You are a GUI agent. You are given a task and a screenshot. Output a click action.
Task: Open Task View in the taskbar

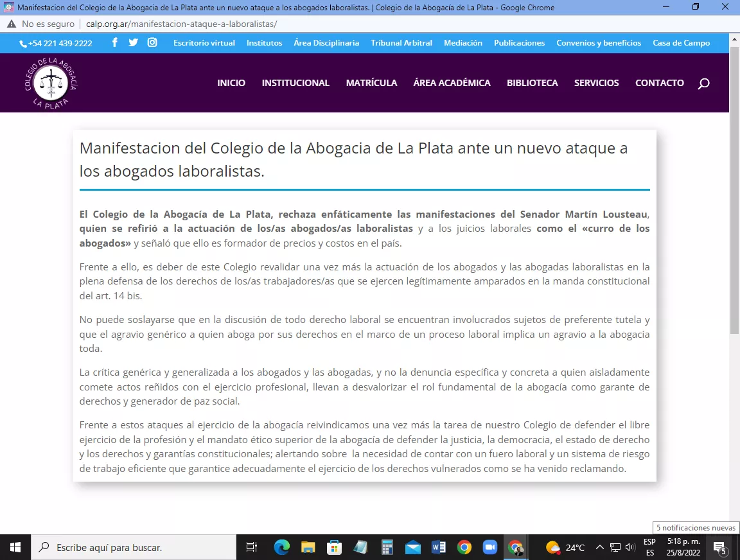pos(252,547)
